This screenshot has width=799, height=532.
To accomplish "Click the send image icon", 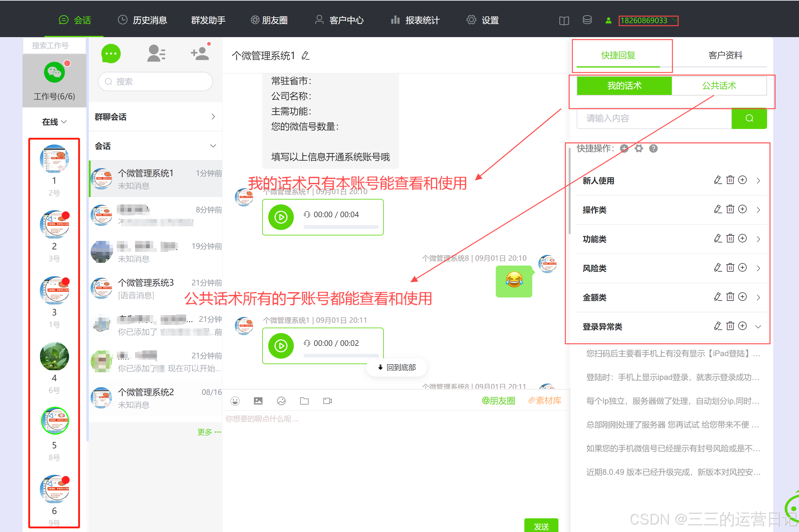I will point(258,401).
